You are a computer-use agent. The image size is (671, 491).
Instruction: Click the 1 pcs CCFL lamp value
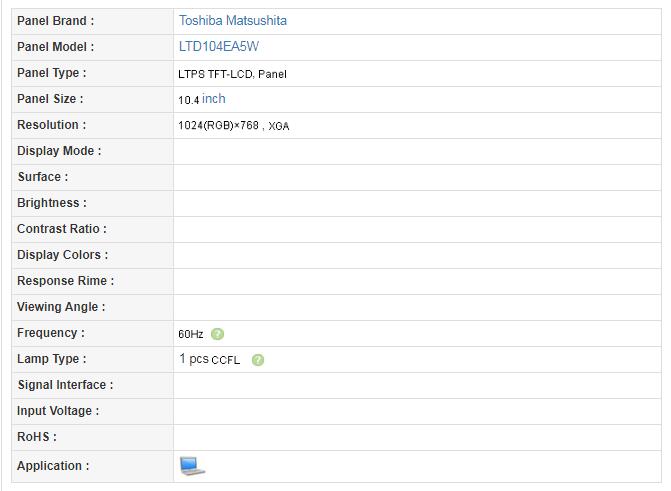(x=209, y=360)
